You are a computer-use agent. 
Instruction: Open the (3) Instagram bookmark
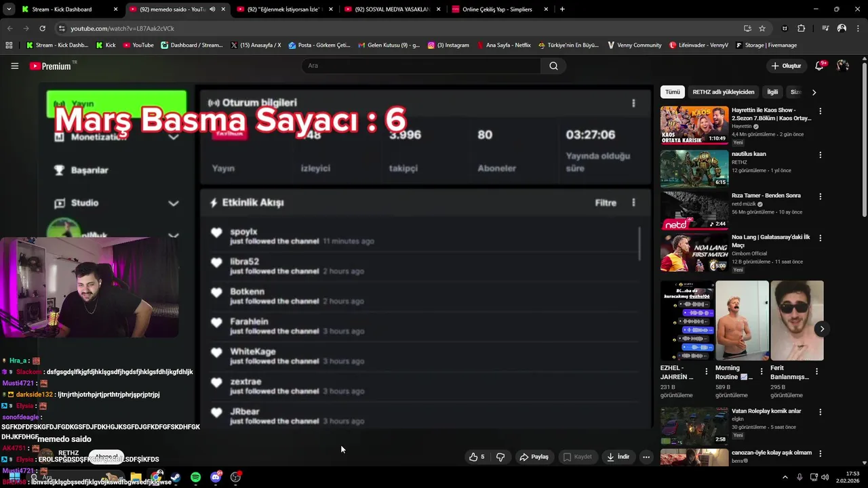click(448, 45)
